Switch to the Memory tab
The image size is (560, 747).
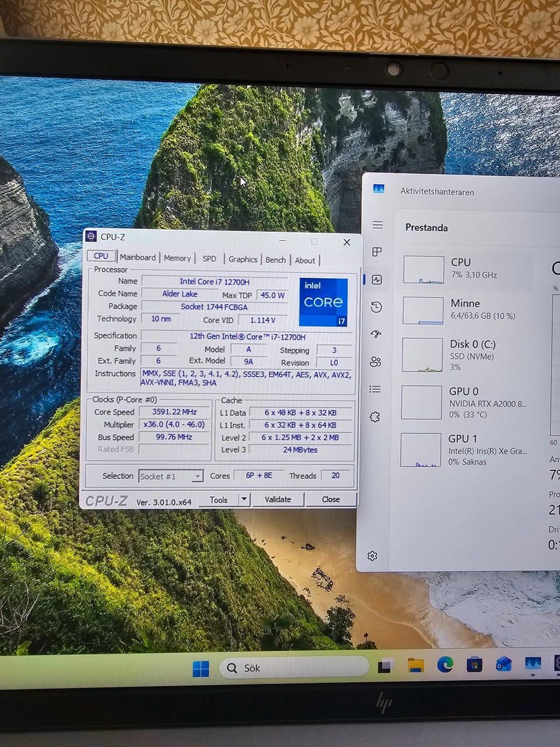point(177,258)
